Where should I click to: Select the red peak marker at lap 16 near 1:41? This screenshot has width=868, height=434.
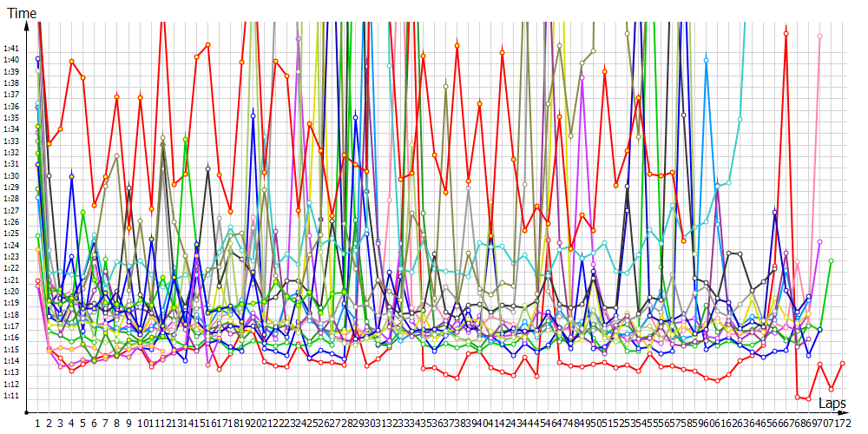tap(208, 45)
